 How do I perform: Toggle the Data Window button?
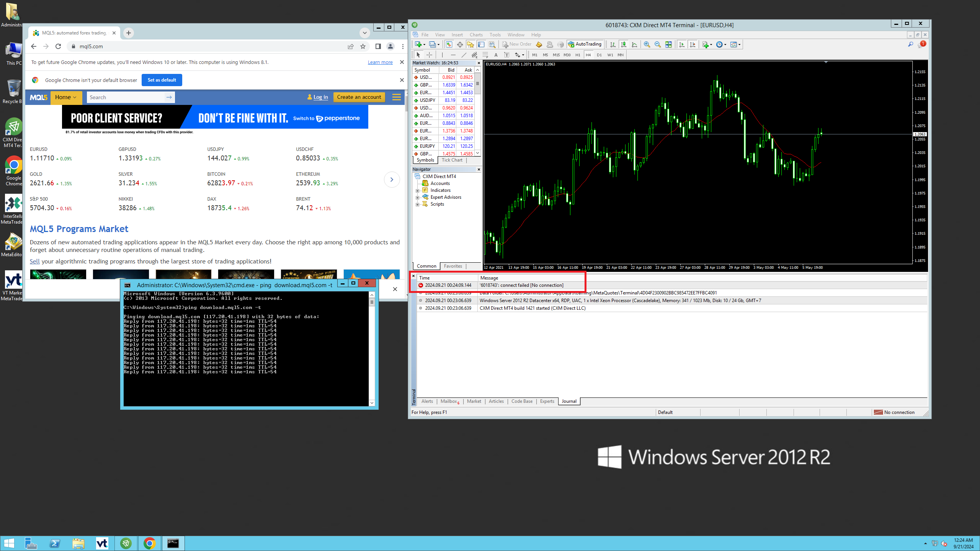460,44
